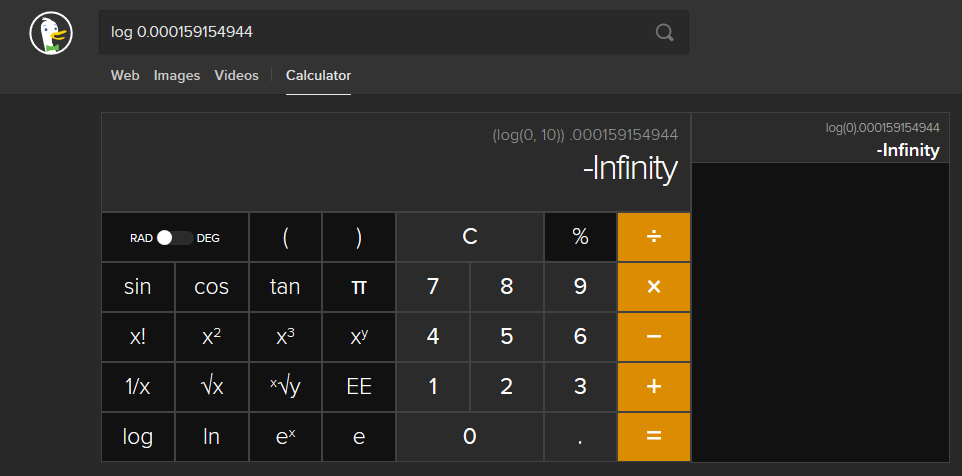
Task: Click the x squared key
Action: [212, 337]
